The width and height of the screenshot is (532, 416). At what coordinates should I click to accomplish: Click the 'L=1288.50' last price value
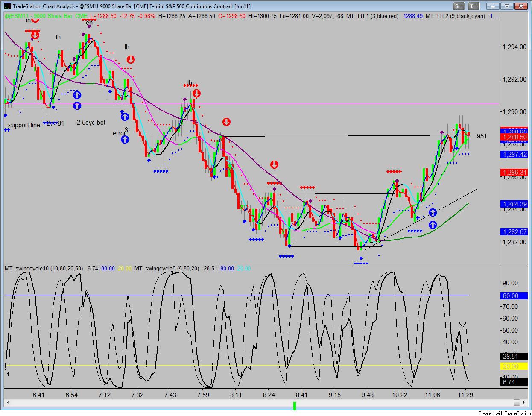point(104,16)
